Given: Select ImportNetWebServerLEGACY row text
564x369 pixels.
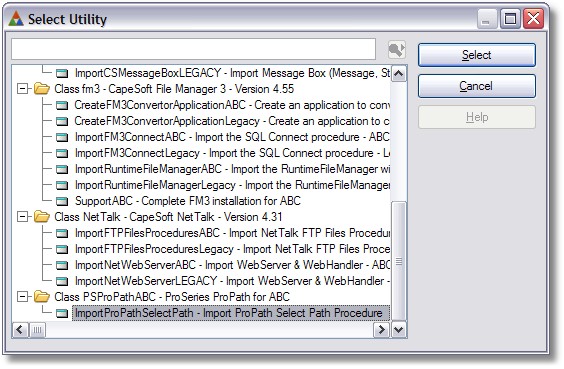Looking at the screenshot, I should coord(232,281).
